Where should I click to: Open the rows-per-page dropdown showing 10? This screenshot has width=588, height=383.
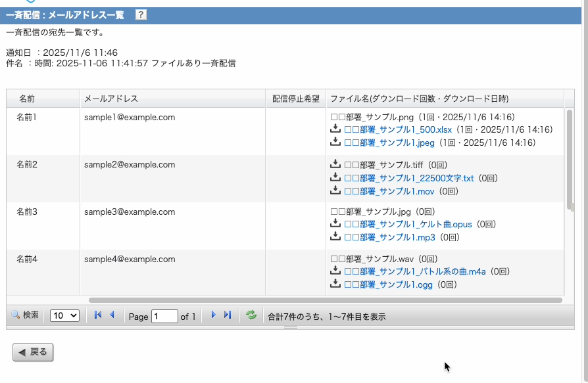point(64,316)
